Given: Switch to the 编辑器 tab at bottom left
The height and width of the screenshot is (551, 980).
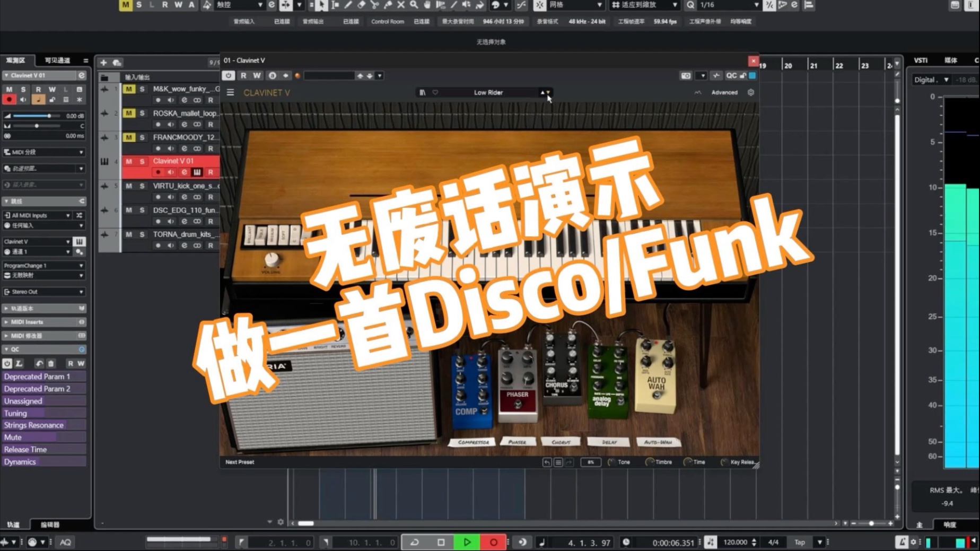Looking at the screenshot, I should (50, 524).
